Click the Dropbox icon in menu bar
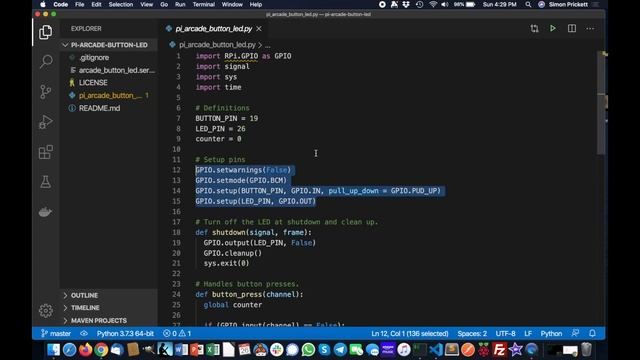 pyautogui.click(x=406, y=4)
